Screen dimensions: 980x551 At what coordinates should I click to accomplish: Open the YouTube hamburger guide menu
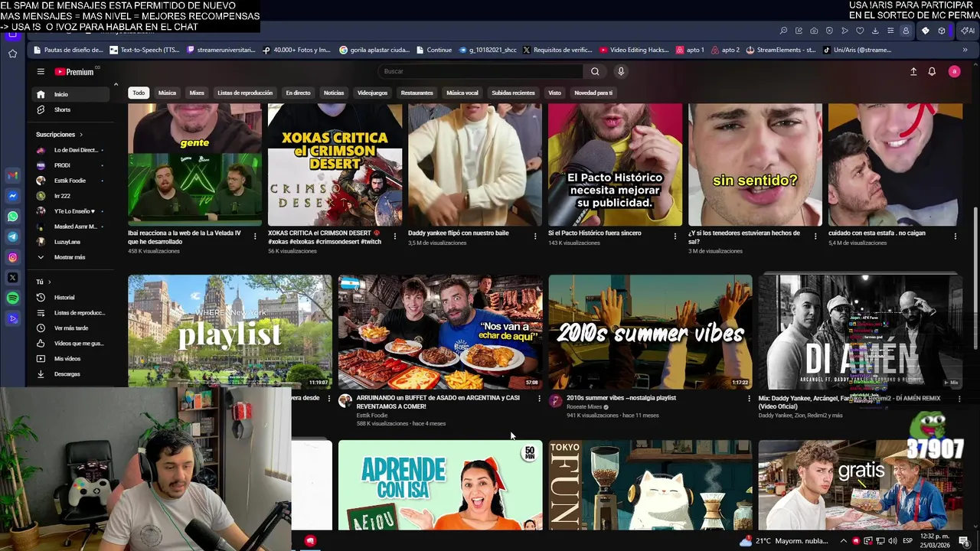[x=41, y=71]
